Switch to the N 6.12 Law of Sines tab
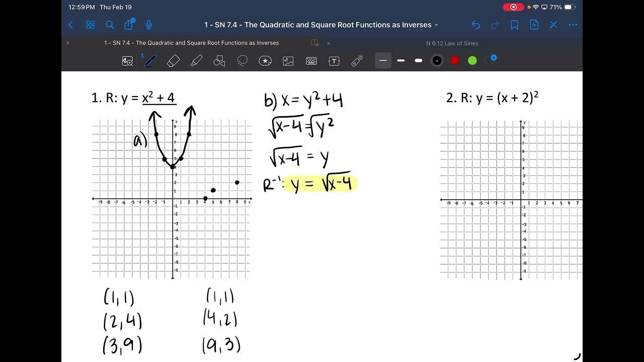This screenshot has height=362, width=644. [452, 43]
